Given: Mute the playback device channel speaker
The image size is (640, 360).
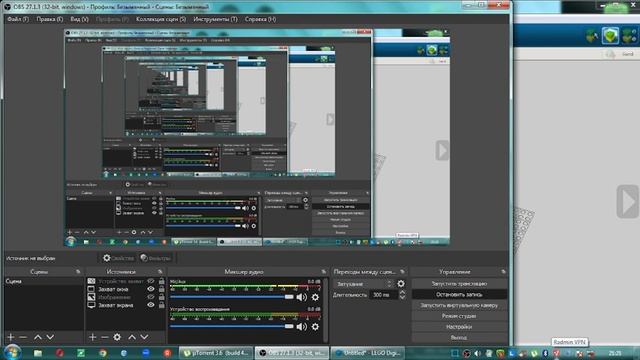Looking at the screenshot, I should pyautogui.click(x=302, y=327).
